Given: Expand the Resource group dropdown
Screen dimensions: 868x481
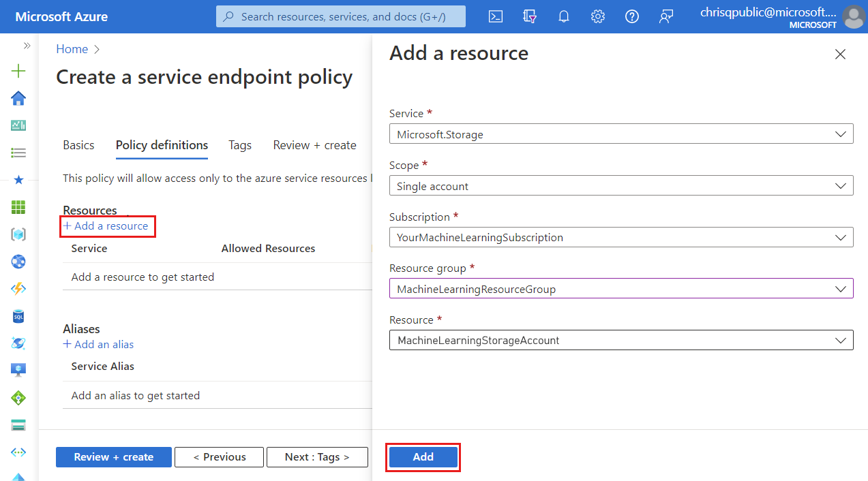Looking at the screenshot, I should [x=620, y=289].
